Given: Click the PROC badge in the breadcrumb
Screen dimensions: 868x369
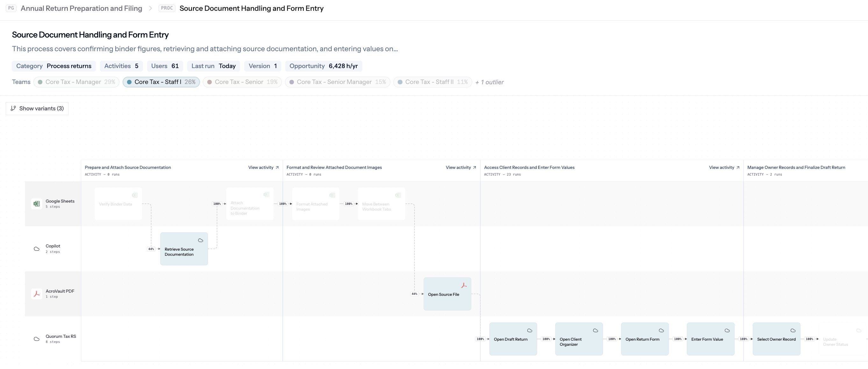Looking at the screenshot, I should pos(167,8).
